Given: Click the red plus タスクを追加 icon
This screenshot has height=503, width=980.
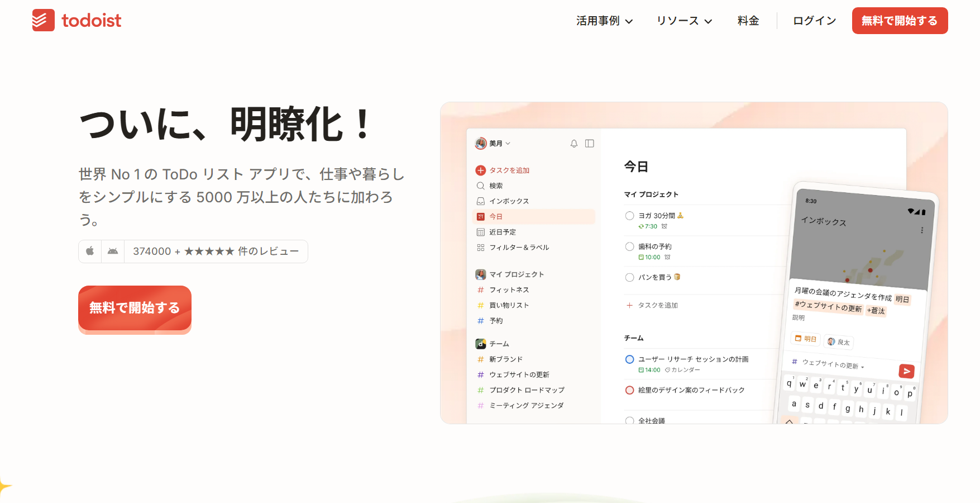Looking at the screenshot, I should click(480, 170).
